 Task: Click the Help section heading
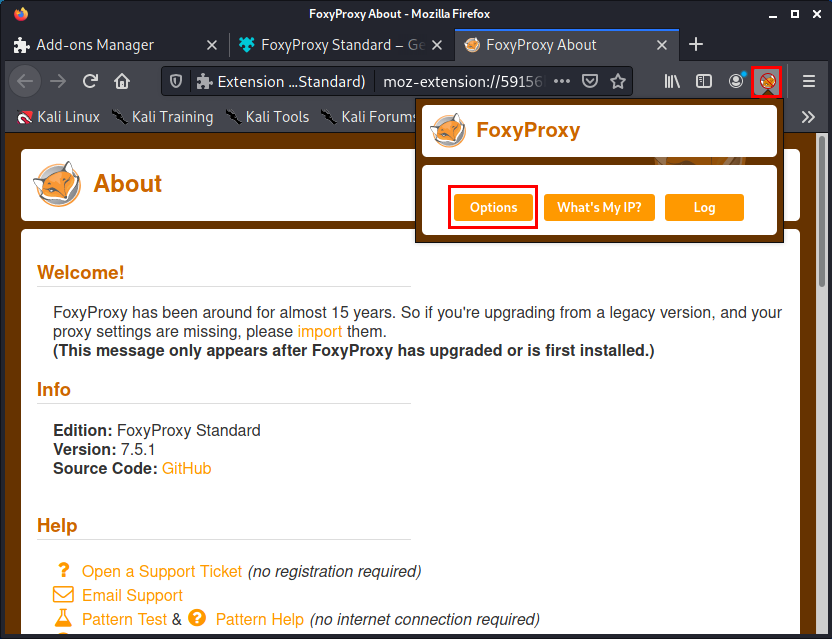click(x=57, y=525)
